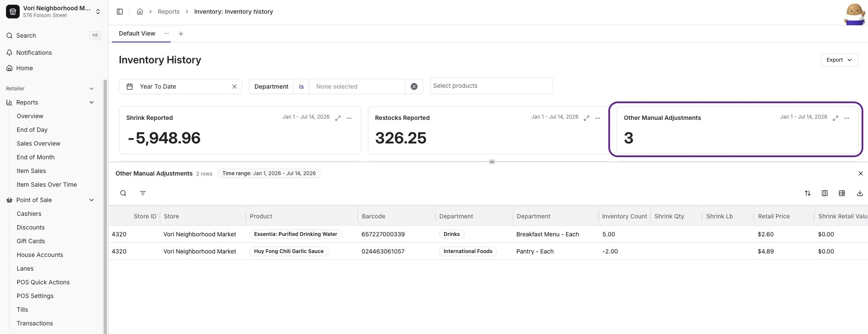Open the table filter icon
This screenshot has width=868, height=334.
143,193
